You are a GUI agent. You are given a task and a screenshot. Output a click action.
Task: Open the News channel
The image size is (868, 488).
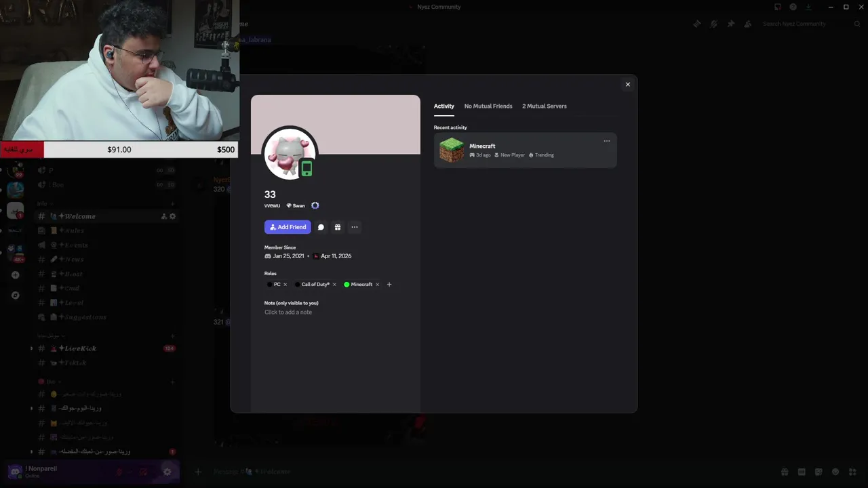(x=106, y=260)
